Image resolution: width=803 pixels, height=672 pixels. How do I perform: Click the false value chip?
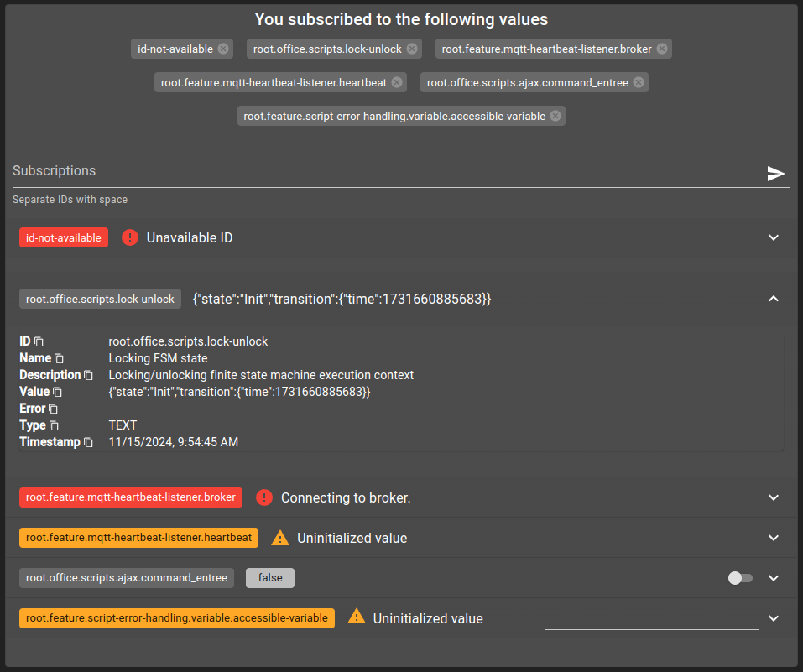point(270,578)
